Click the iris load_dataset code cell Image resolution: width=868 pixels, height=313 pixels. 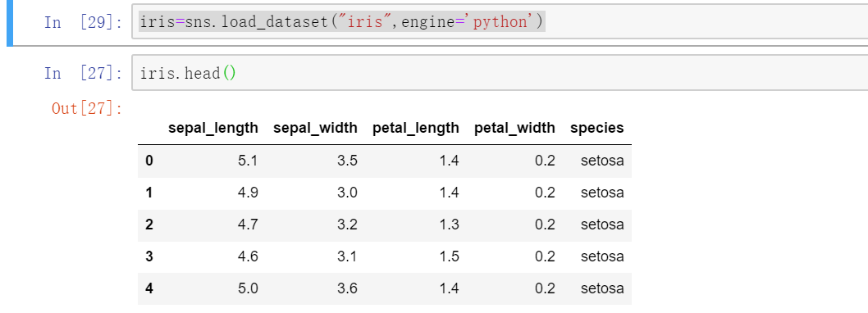click(x=500, y=21)
